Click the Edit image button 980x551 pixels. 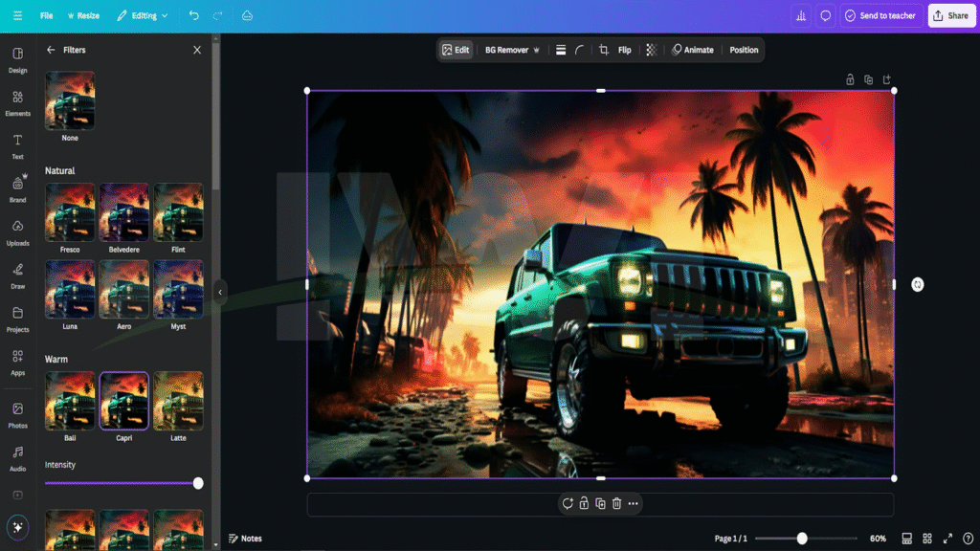click(x=456, y=50)
